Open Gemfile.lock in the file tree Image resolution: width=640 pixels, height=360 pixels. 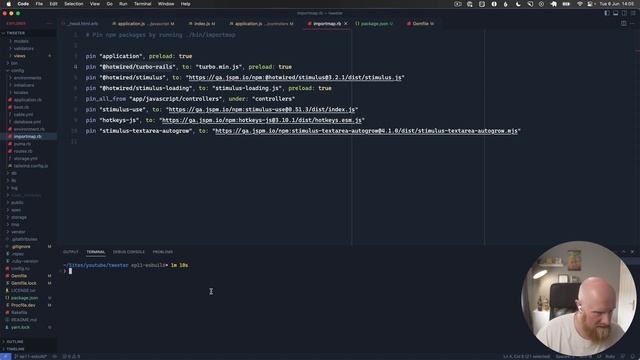23,283
